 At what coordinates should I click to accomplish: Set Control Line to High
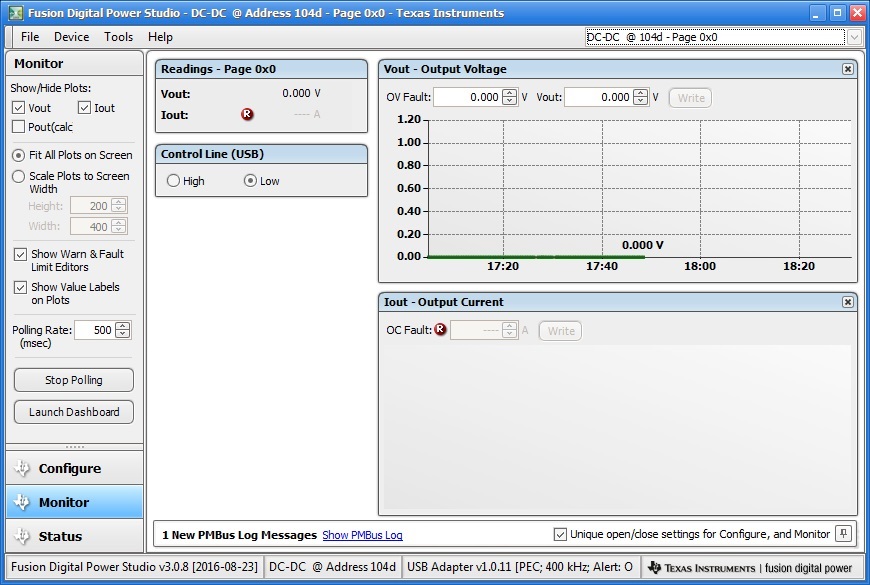click(x=173, y=181)
